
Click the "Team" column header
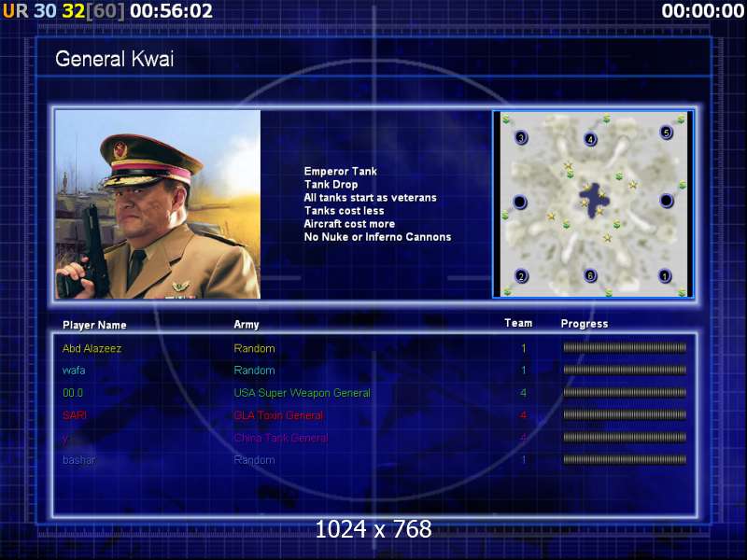click(518, 323)
